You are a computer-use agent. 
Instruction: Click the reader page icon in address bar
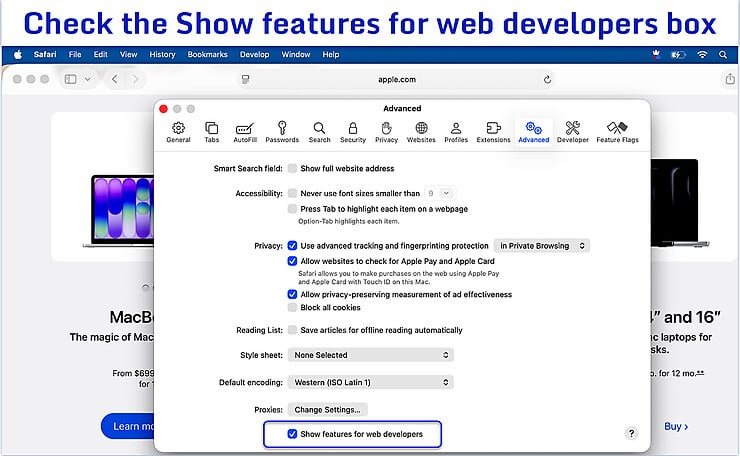point(245,79)
